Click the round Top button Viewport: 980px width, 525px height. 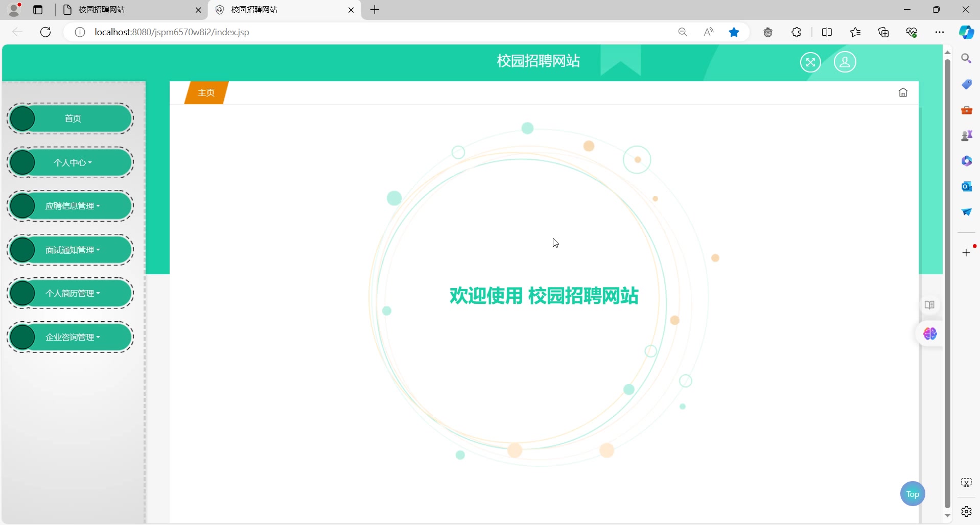pos(913,494)
